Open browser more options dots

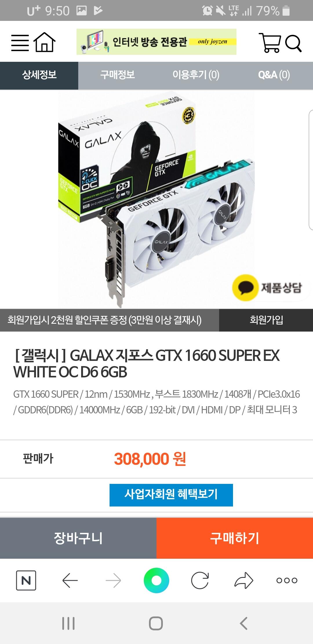click(x=287, y=580)
